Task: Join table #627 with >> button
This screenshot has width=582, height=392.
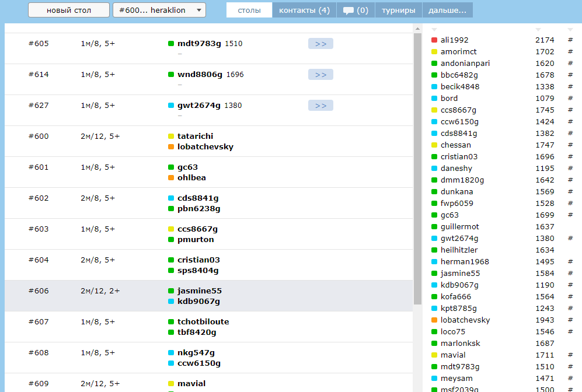Action: pos(320,106)
